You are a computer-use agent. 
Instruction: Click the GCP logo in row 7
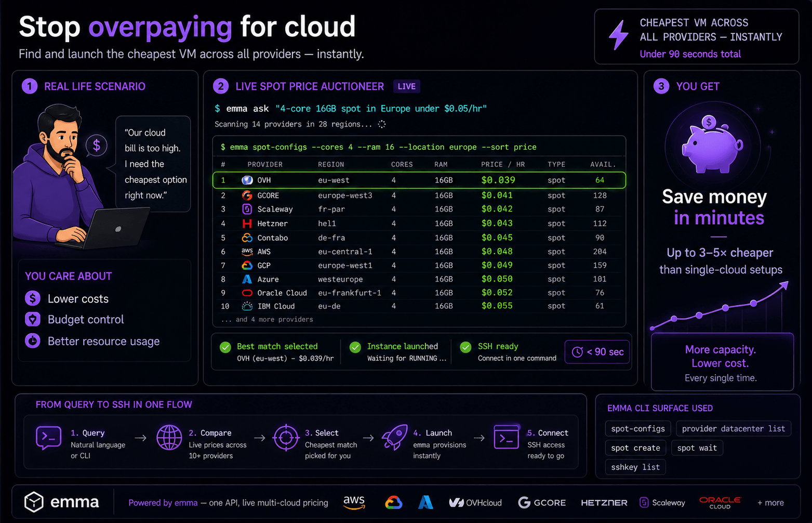pyautogui.click(x=247, y=265)
